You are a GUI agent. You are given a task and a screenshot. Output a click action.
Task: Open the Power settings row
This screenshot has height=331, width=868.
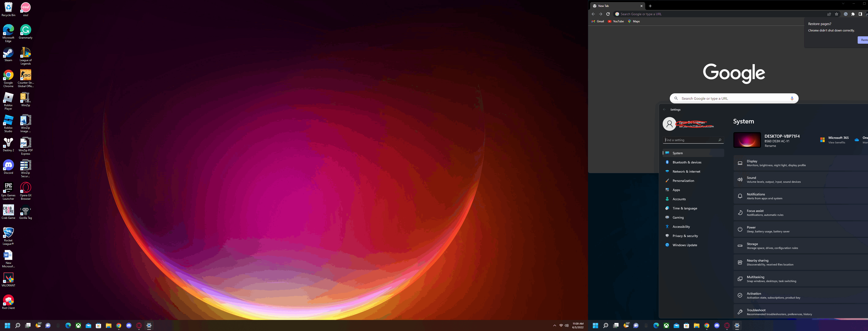(801, 229)
